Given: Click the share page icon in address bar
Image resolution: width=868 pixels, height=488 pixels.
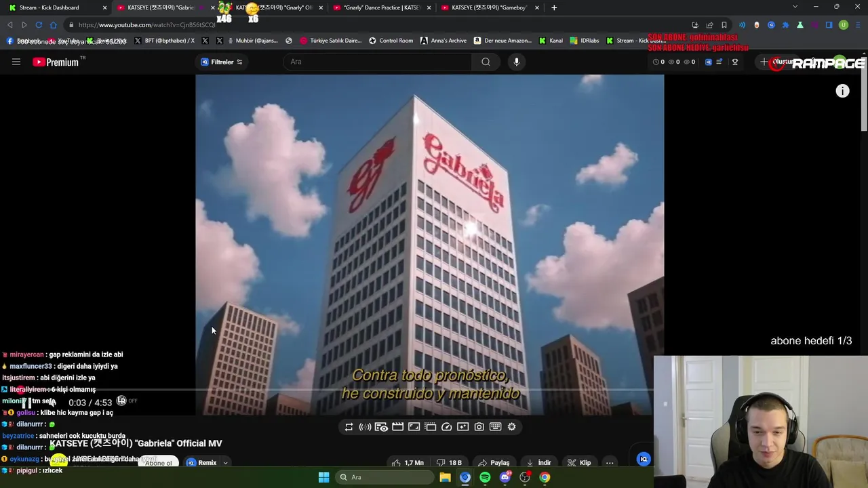Looking at the screenshot, I should [x=709, y=25].
